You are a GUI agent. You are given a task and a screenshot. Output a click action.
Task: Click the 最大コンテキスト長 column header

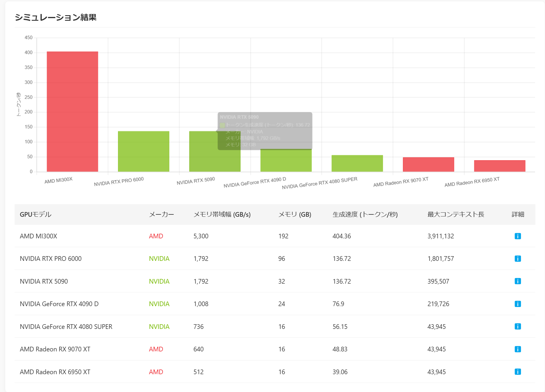click(456, 214)
